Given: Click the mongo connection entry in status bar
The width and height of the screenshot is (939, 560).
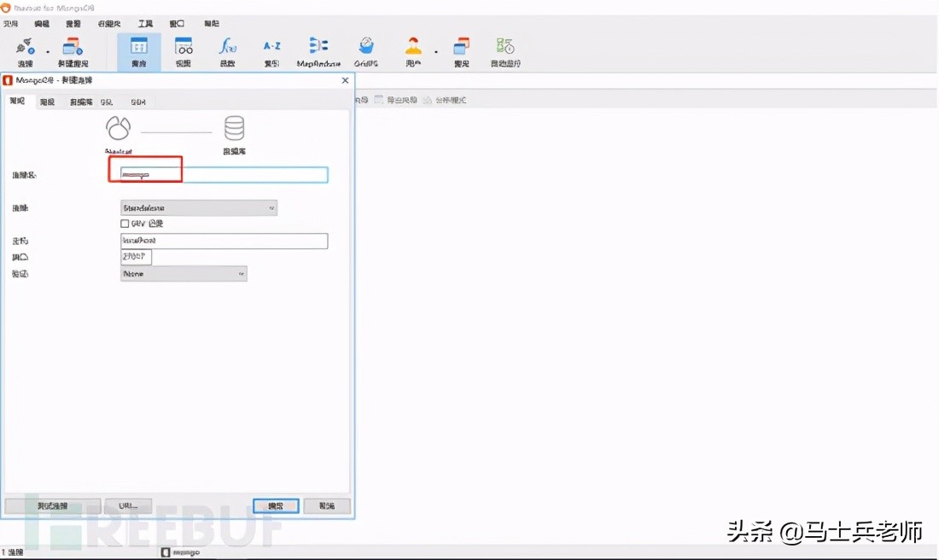Looking at the screenshot, I should 180,552.
